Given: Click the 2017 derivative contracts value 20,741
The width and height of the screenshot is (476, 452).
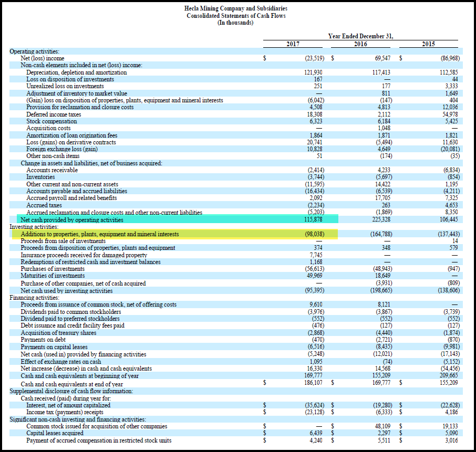Looking at the screenshot, I should pos(315,142).
